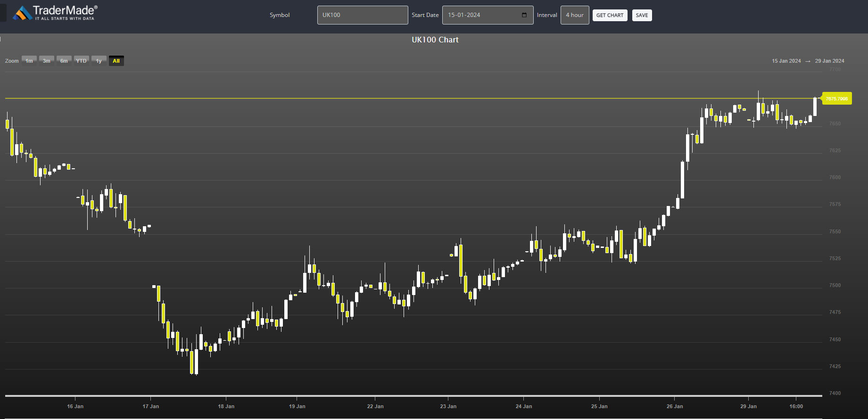Open the Interval dropdown showing 4 hour
The width and height of the screenshot is (868, 419).
[x=575, y=15]
